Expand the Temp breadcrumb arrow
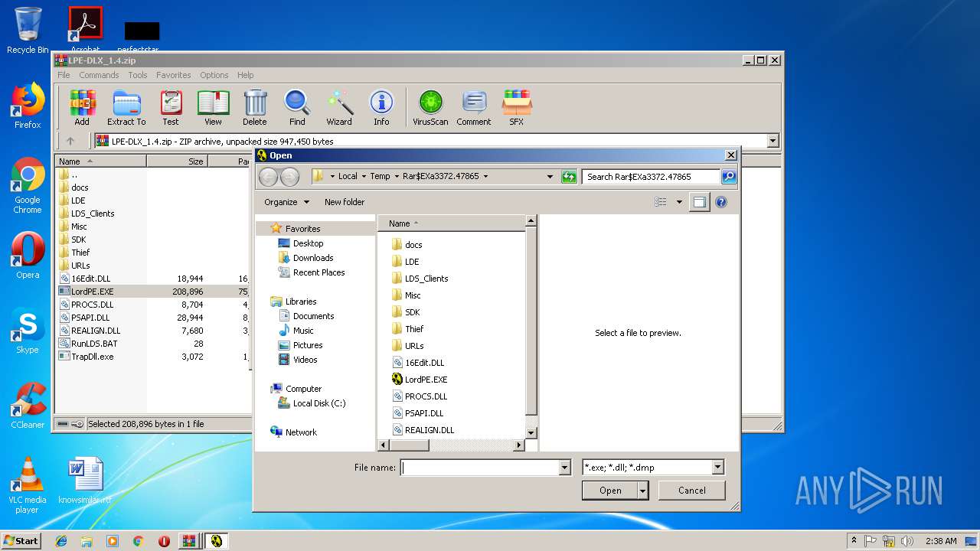 point(397,177)
